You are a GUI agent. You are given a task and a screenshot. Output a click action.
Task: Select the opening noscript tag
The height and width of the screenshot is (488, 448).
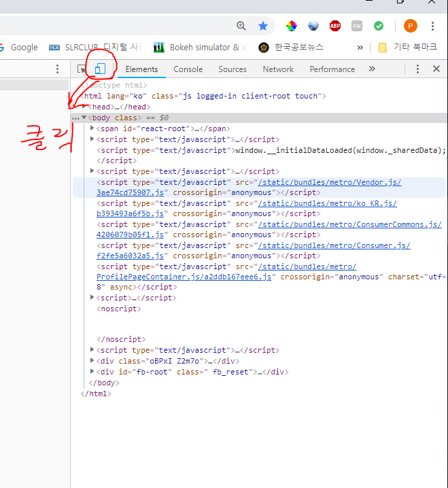pyautogui.click(x=118, y=309)
